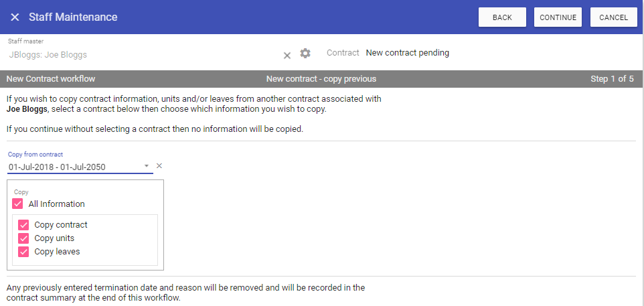Screen dimensions: 644x306
Task: Click the Step 1 of 5 indicator
Action: pyautogui.click(x=612, y=79)
